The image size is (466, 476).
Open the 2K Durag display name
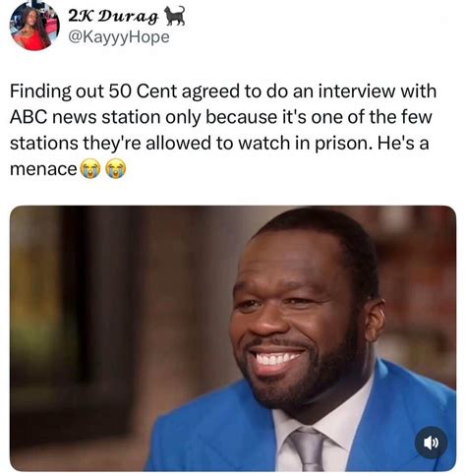[x=113, y=16]
